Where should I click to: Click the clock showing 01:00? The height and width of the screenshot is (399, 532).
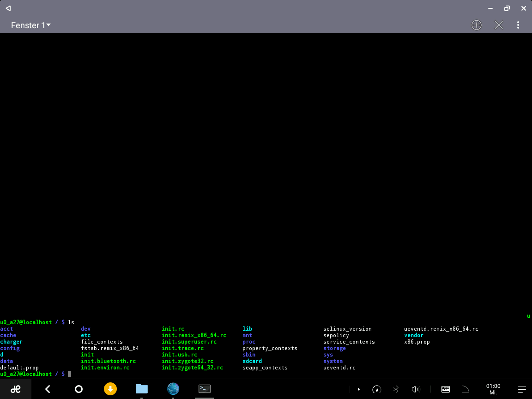(x=493, y=389)
